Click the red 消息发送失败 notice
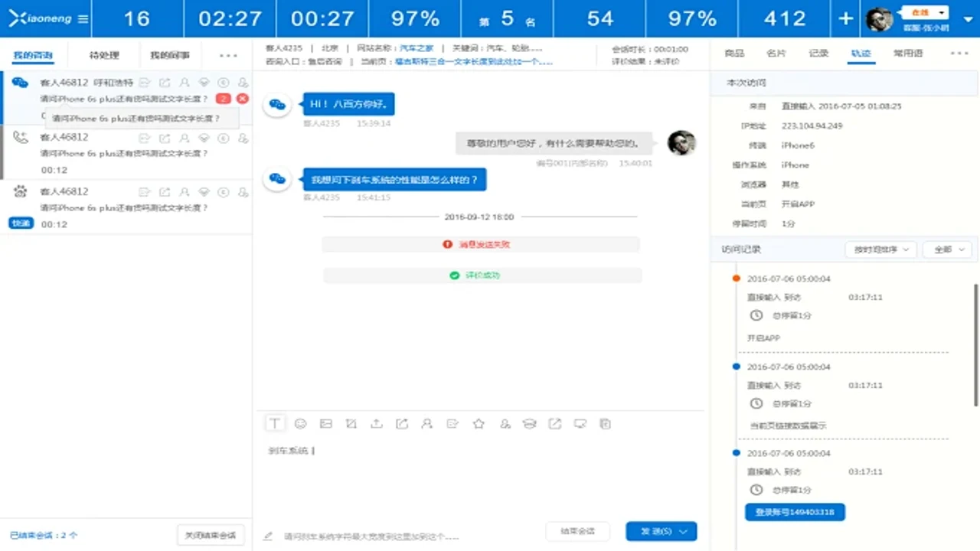 [482, 245]
